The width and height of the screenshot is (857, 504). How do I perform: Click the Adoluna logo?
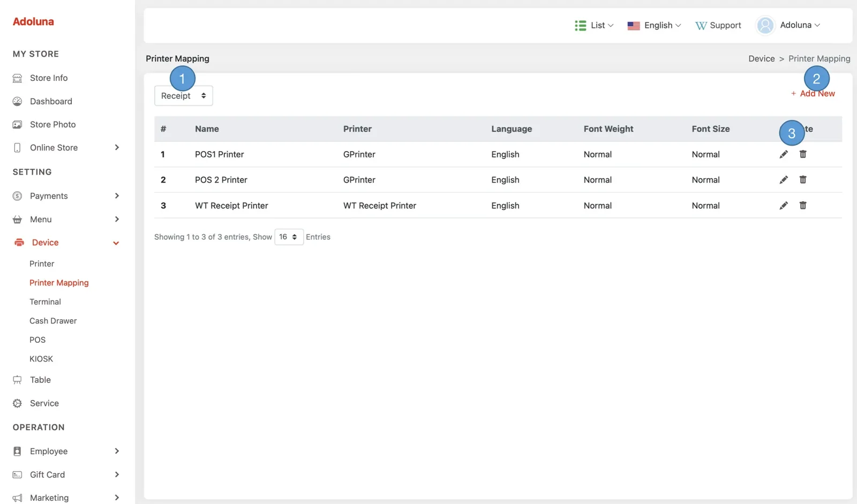pos(33,21)
